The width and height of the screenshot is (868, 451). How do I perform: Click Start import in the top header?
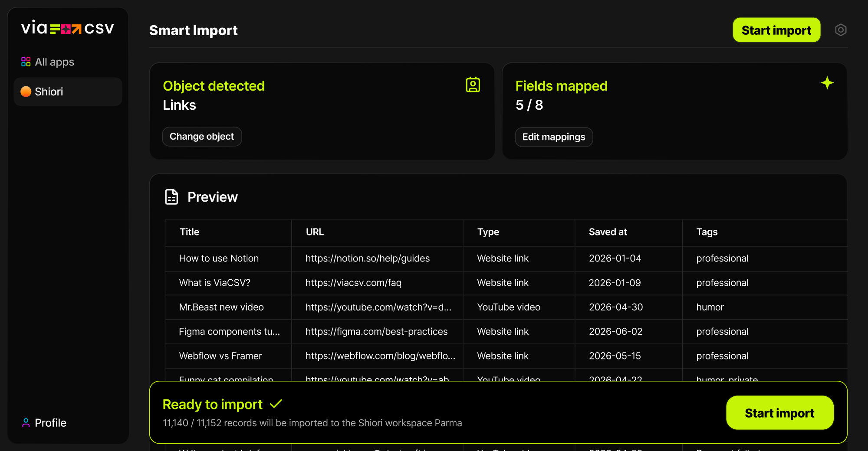pyautogui.click(x=776, y=30)
